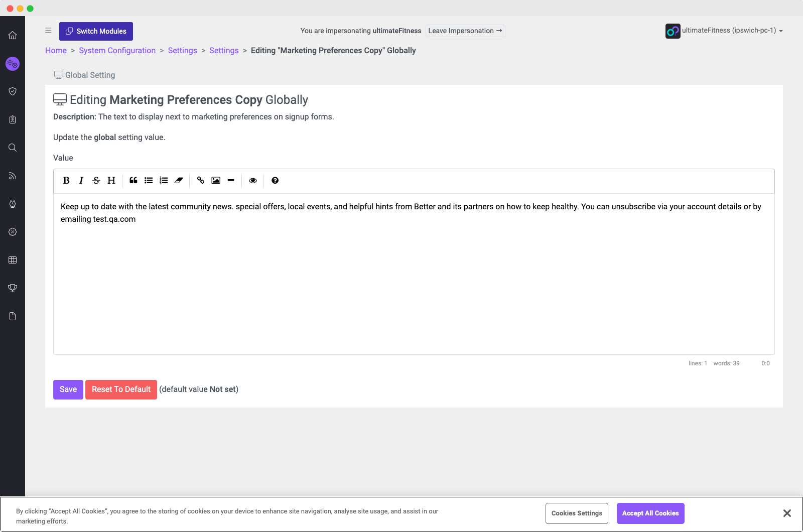Open the markdown help question icon
This screenshot has width=803, height=532.
point(275,181)
